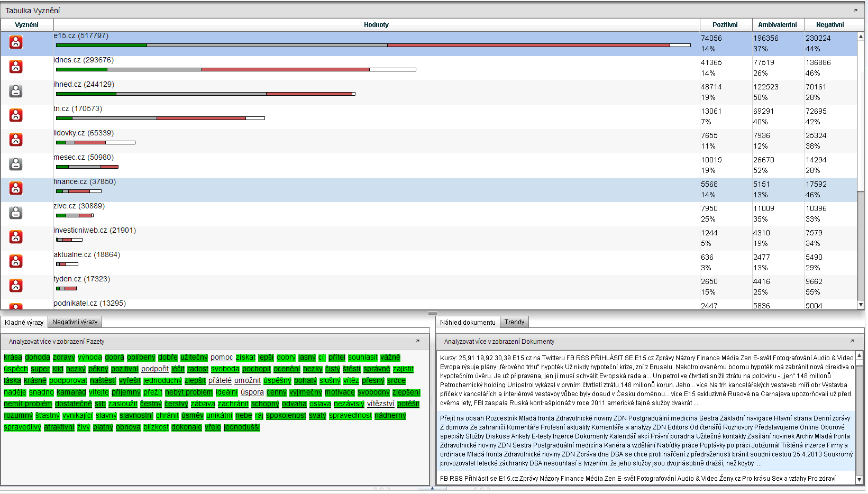Expand the Dokumenty analysis panel arrow icon
Viewport: 868px width, 494px height.
(x=852, y=341)
